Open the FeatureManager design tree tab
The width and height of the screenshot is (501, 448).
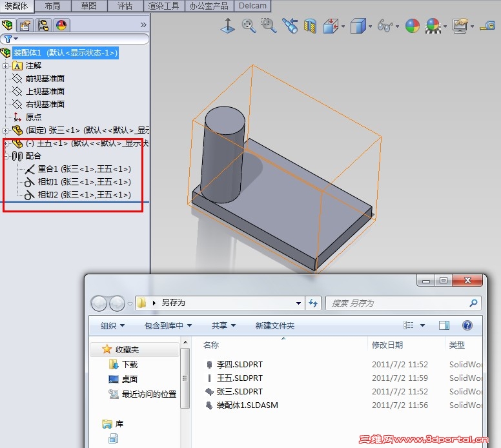(x=7, y=25)
